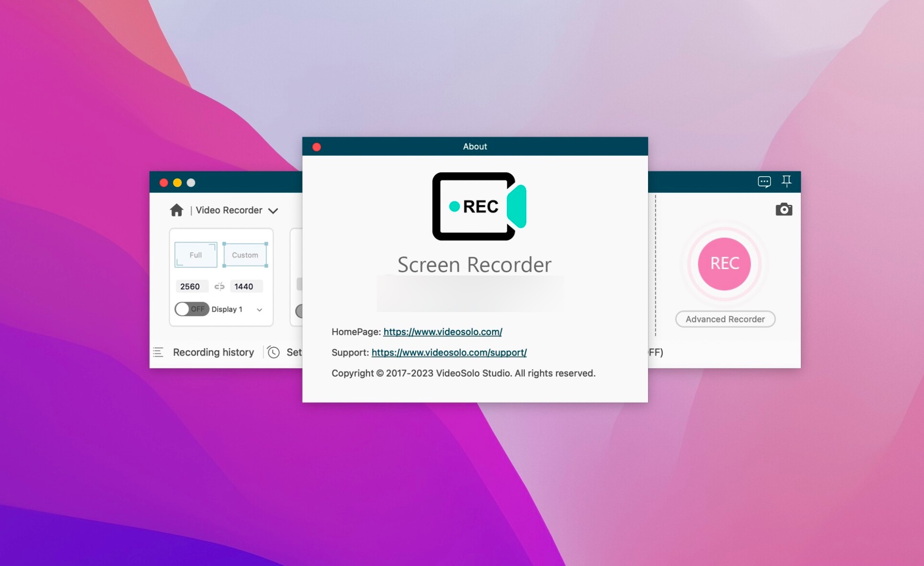Click the Screen Recorder title text
Screen dimensions: 924x566
[x=475, y=265]
